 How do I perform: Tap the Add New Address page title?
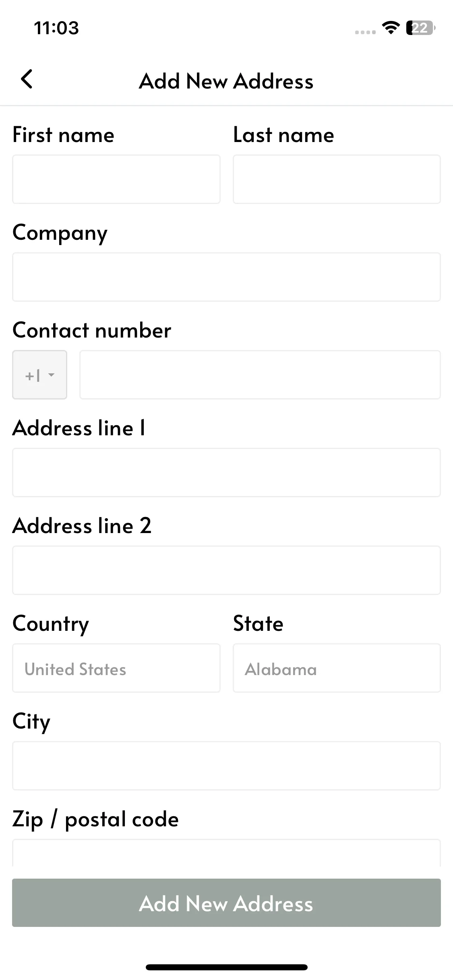(226, 81)
